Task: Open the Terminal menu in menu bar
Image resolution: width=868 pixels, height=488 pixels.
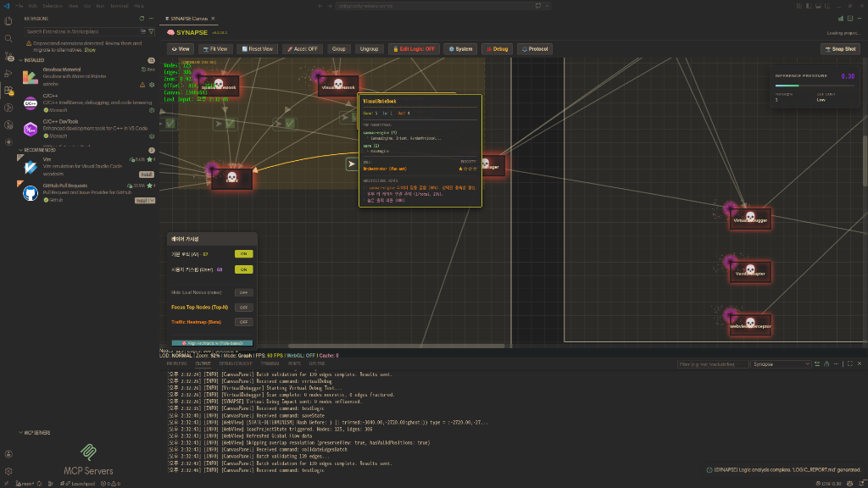Action: [119, 6]
